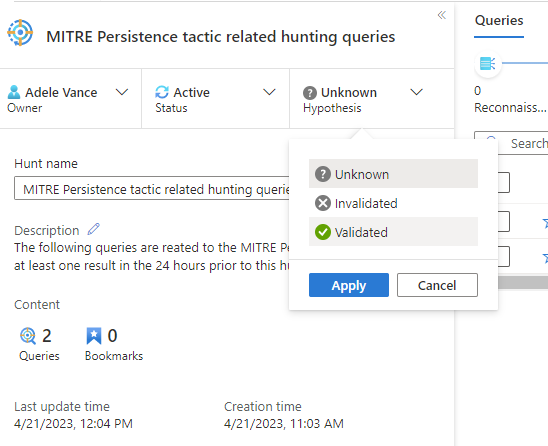Screen dimensions: 548x446
Task: Collapse the Hypothesis dropdown chevron
Action: click(x=416, y=92)
